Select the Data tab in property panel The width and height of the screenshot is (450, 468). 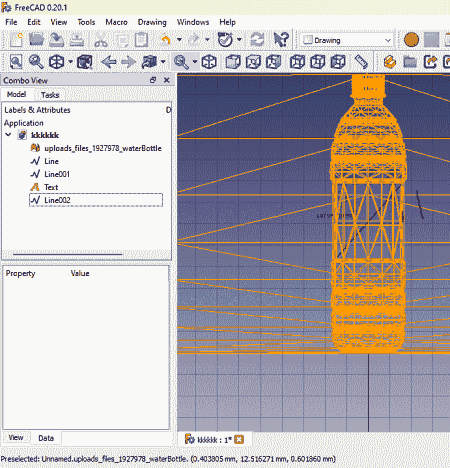[46, 438]
